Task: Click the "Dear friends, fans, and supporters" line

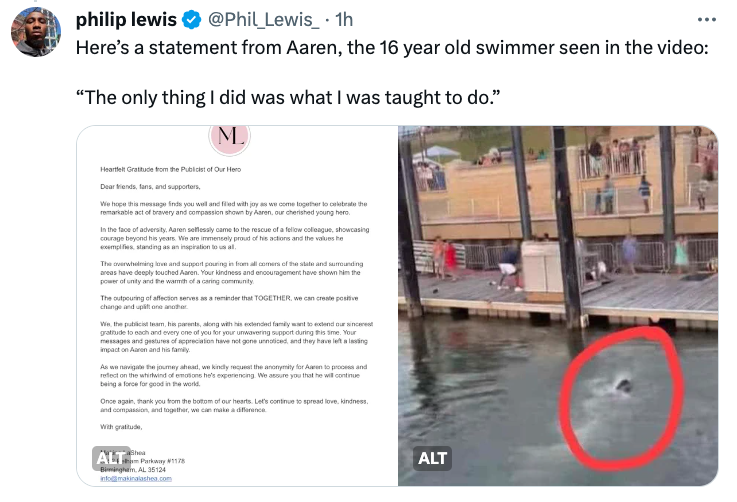Action: [150, 187]
